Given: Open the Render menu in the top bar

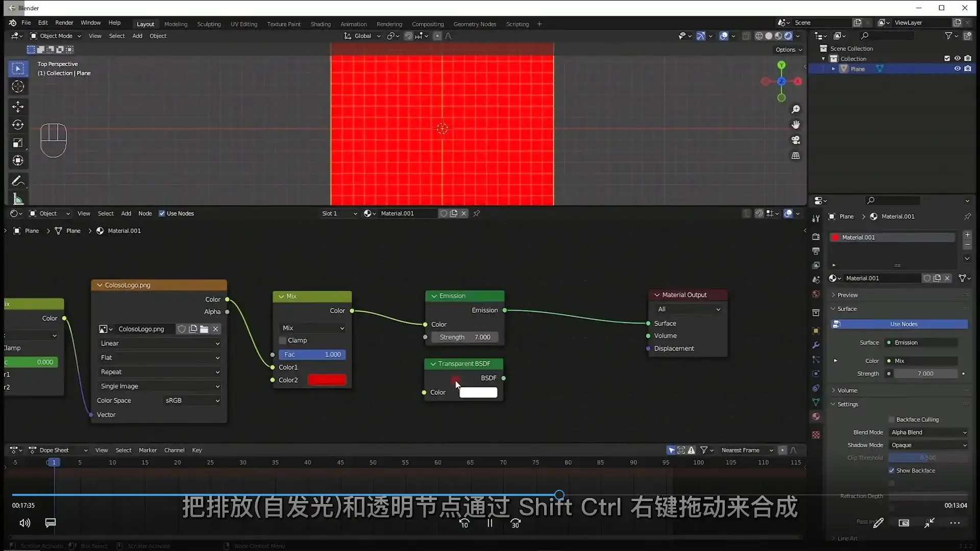Looking at the screenshot, I should pyautogui.click(x=64, y=23).
